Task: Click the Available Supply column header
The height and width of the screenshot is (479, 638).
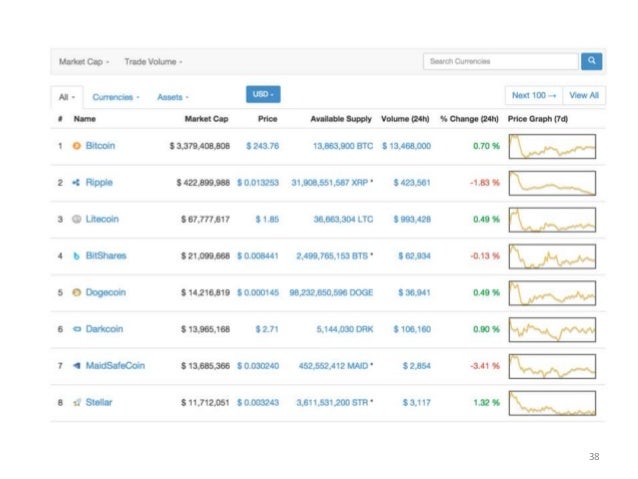Action: click(341, 119)
